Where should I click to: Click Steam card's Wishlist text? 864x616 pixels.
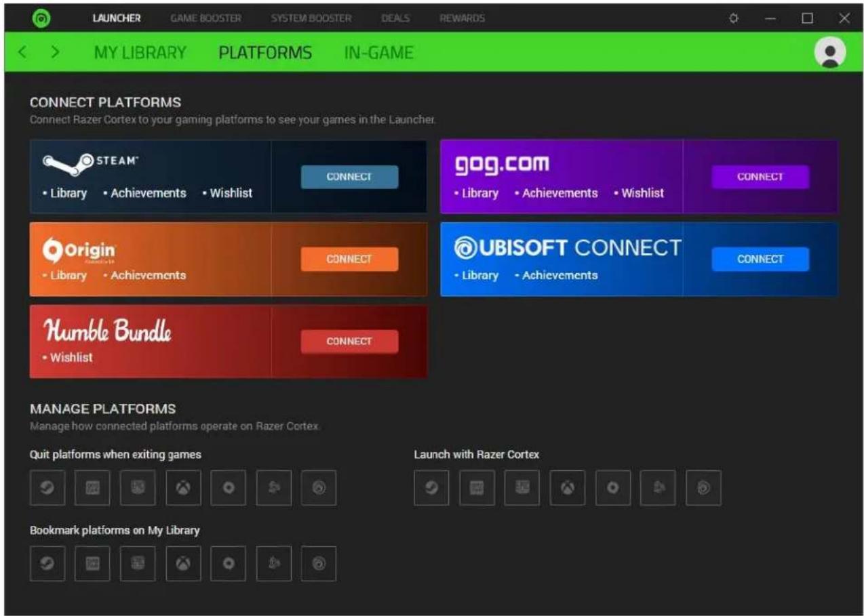click(231, 193)
